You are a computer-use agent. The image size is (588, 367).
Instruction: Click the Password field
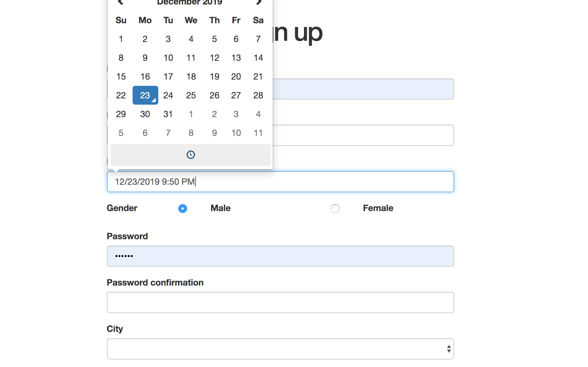tap(280, 256)
